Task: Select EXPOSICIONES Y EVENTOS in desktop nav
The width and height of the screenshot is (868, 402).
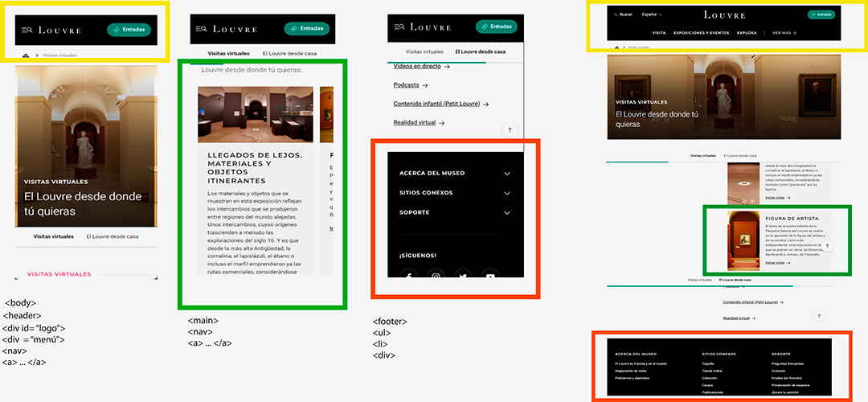Action: (701, 33)
